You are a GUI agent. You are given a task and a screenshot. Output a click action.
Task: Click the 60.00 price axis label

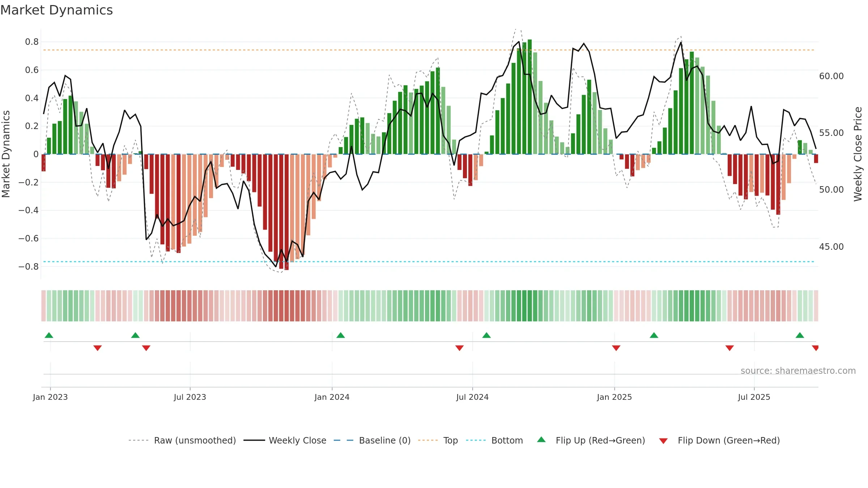pos(831,76)
